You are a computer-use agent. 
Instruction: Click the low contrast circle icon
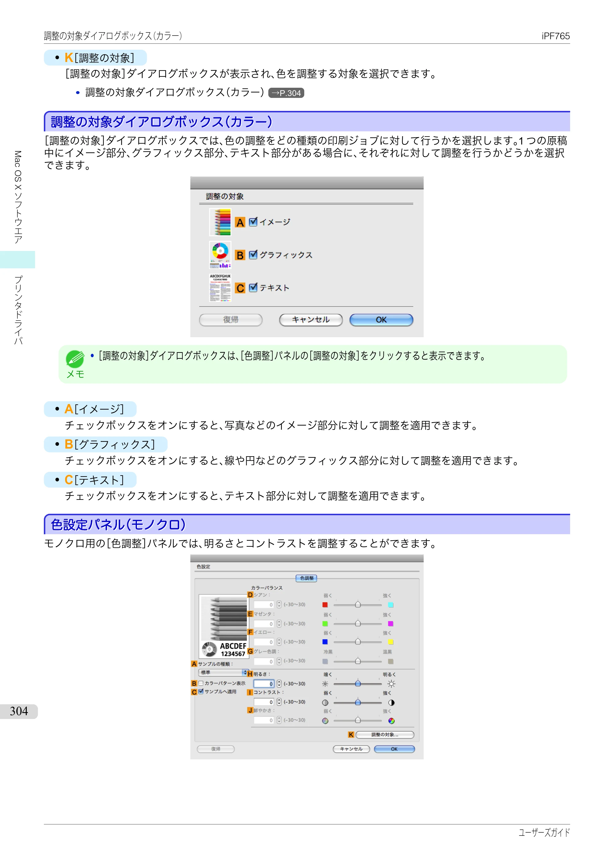click(x=325, y=702)
